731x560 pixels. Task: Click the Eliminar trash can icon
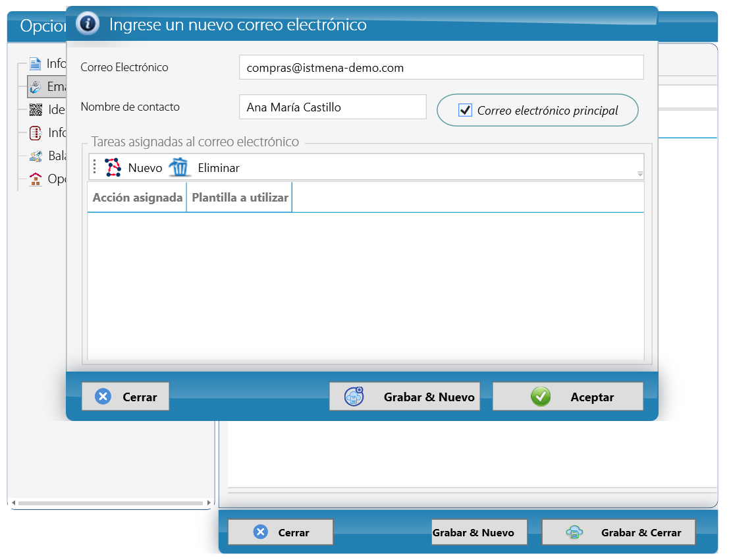pos(178,167)
